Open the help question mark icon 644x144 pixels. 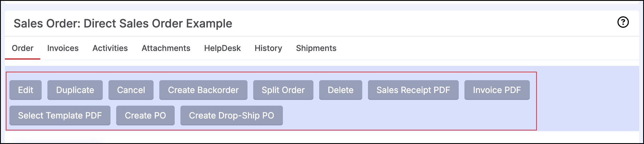tap(623, 22)
